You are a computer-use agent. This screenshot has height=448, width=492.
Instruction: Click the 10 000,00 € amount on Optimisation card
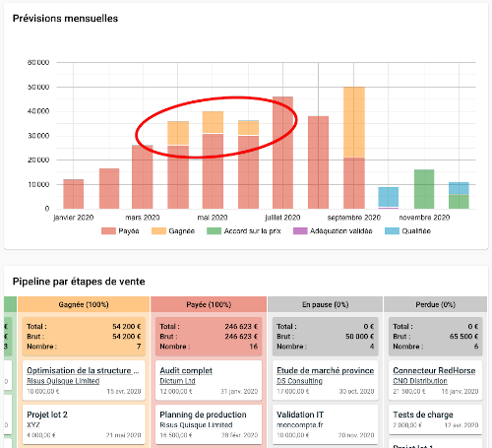click(43, 392)
